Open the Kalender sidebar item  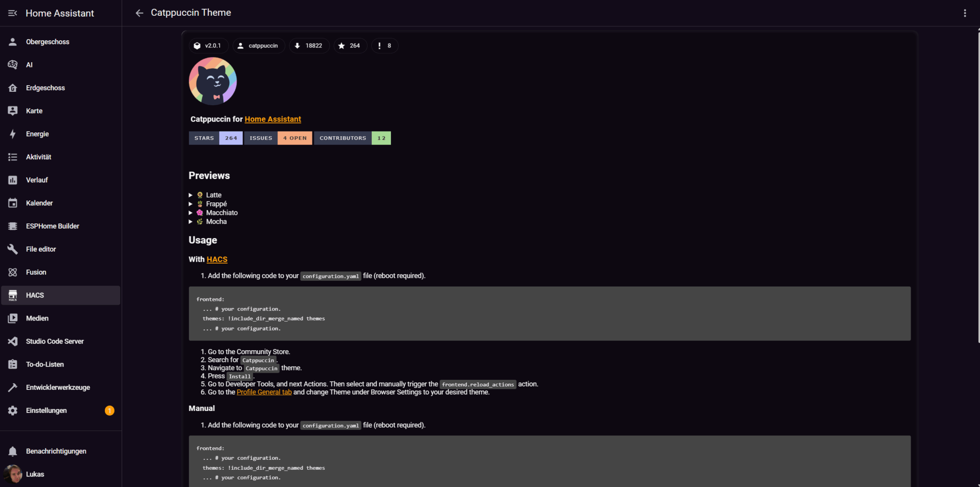61,203
